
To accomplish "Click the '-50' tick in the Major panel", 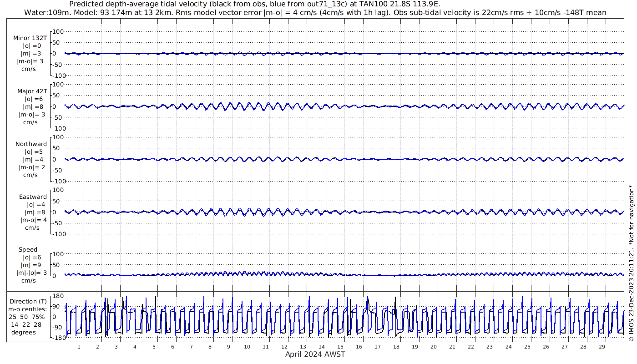I will (x=58, y=117).
